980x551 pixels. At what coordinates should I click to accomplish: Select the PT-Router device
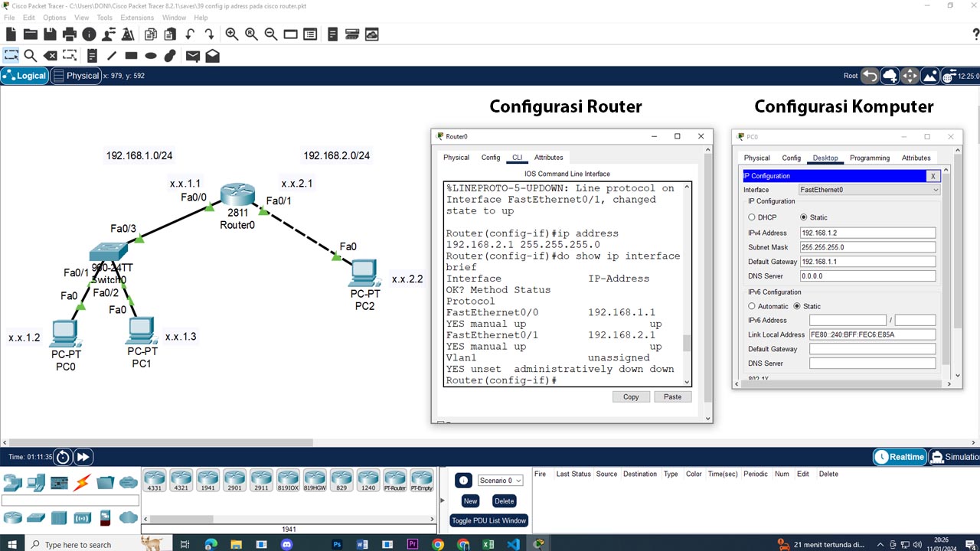pyautogui.click(x=395, y=481)
